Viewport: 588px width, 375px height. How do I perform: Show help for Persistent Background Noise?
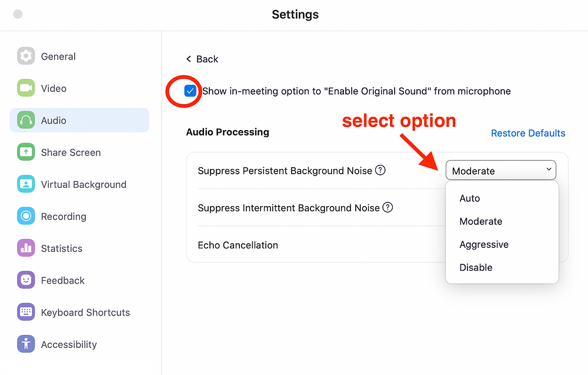380,170
